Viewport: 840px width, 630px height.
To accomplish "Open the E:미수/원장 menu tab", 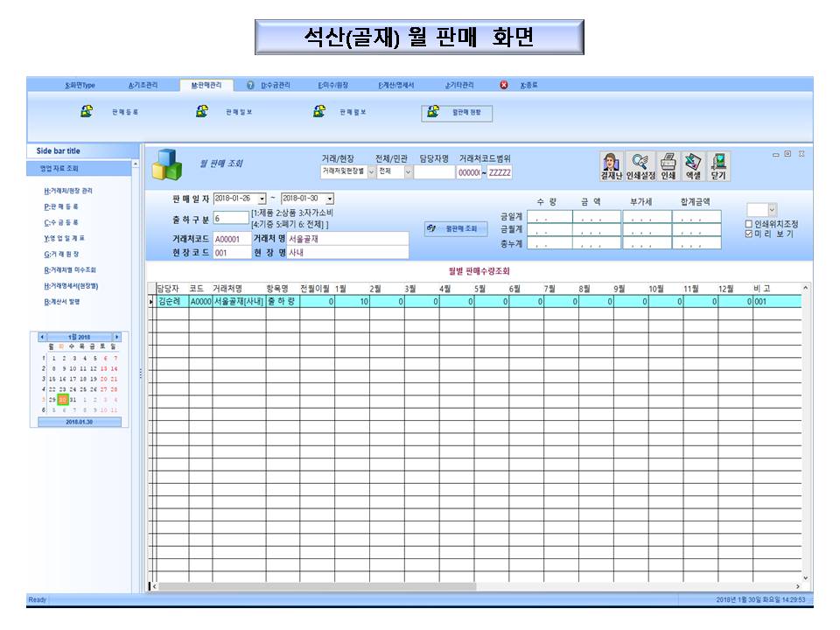I will coord(332,85).
